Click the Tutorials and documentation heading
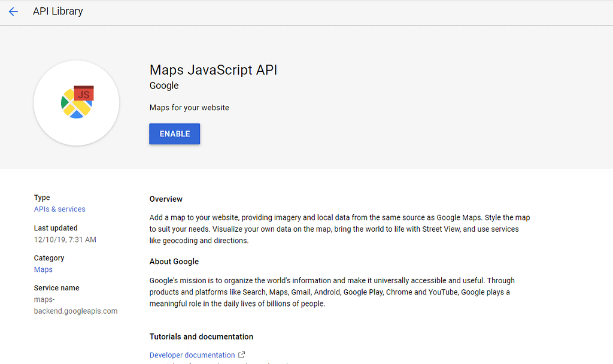The image size is (613, 364). pyautogui.click(x=201, y=336)
